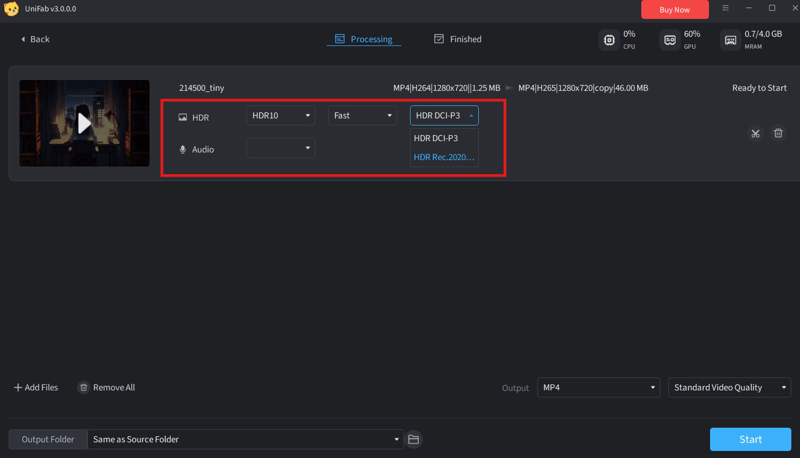Click Add Files
This screenshot has width=800, height=458.
point(36,387)
